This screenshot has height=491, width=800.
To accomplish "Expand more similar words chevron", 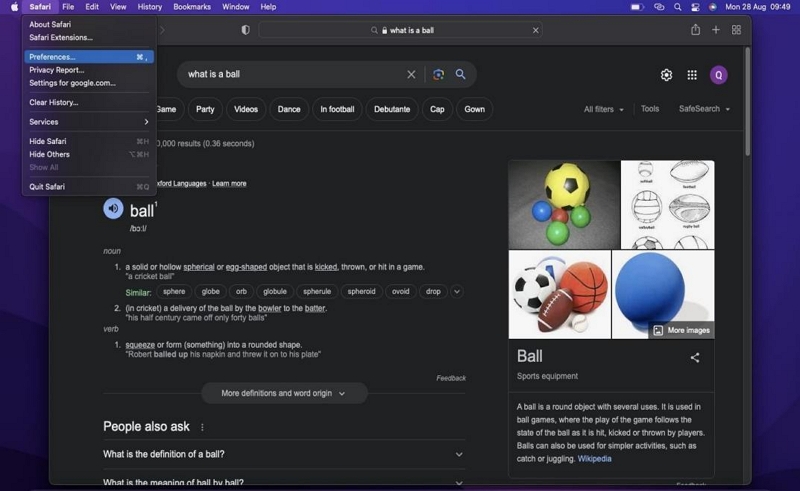I will click(457, 291).
